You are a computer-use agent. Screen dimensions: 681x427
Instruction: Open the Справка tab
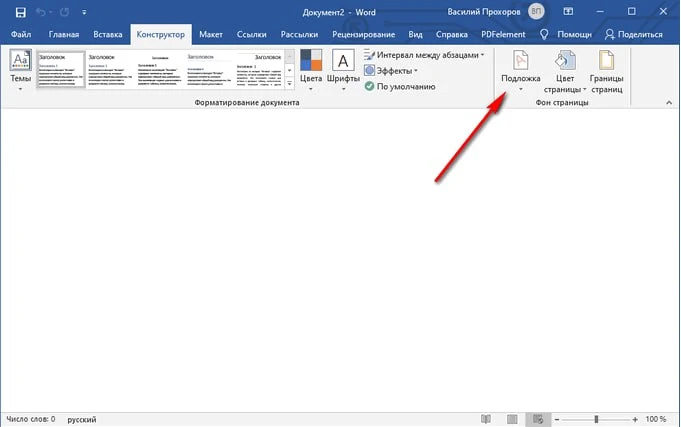(x=452, y=34)
